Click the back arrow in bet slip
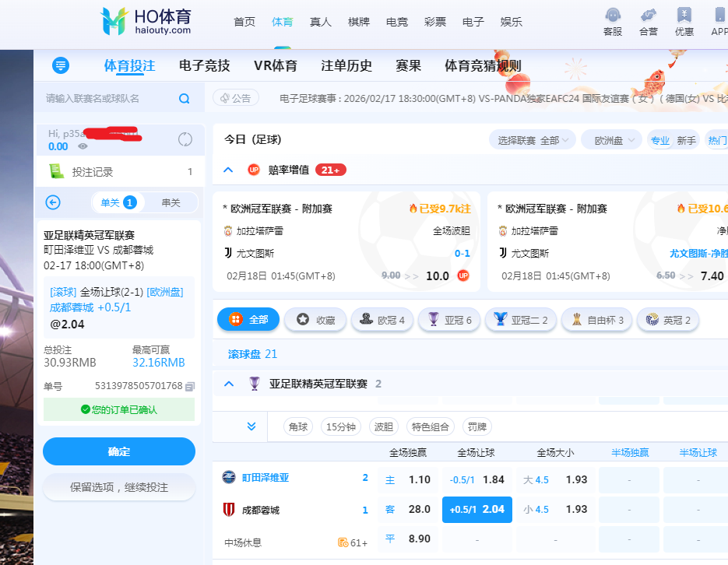The width and height of the screenshot is (728, 565). [53, 202]
